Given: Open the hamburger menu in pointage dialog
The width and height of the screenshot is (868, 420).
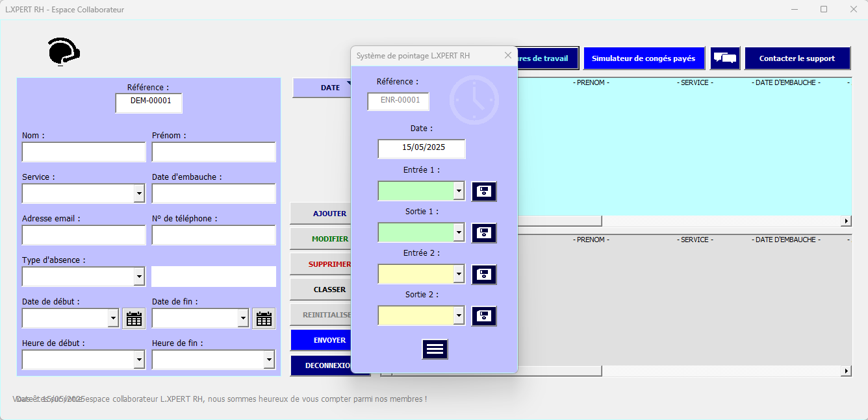Looking at the screenshot, I should tap(435, 349).
